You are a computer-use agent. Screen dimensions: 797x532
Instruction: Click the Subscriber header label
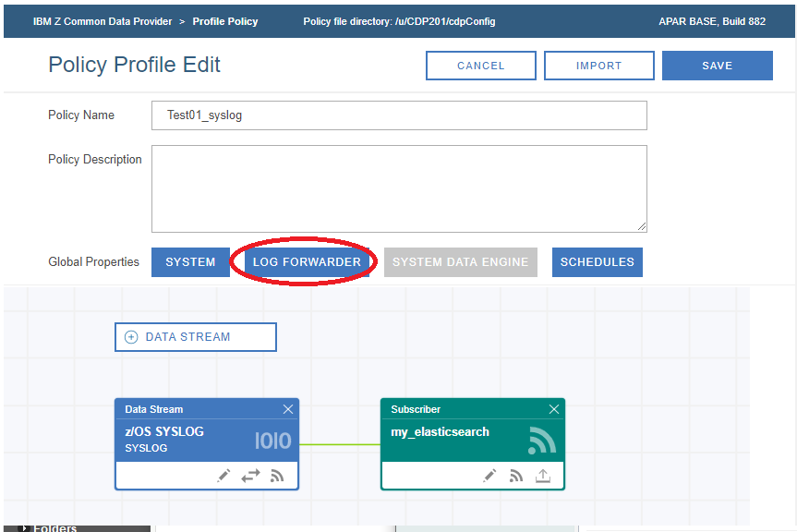click(x=416, y=409)
